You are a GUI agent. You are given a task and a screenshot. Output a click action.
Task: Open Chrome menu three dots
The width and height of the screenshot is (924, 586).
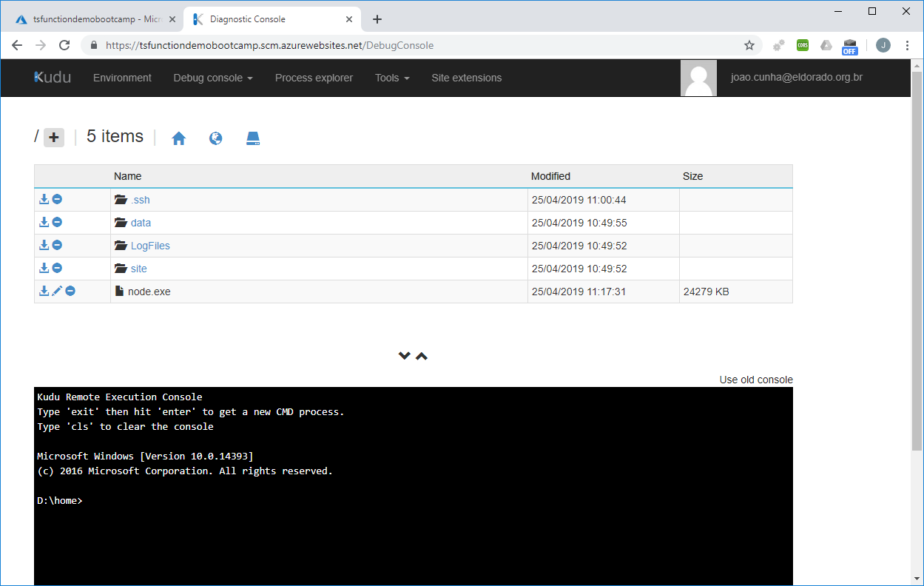click(x=908, y=45)
